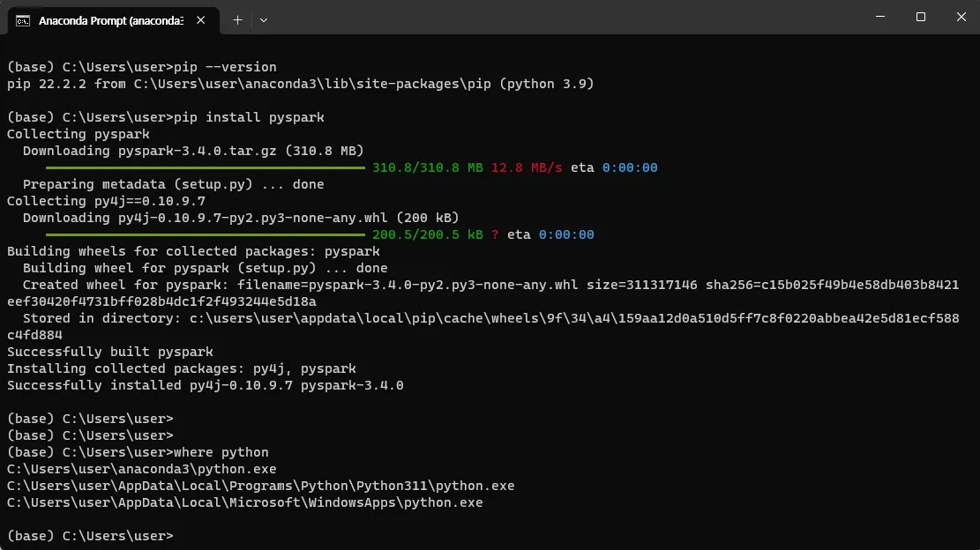This screenshot has height=550, width=980.
Task: Click the WindowsApps python.exe path line
Action: (244, 502)
